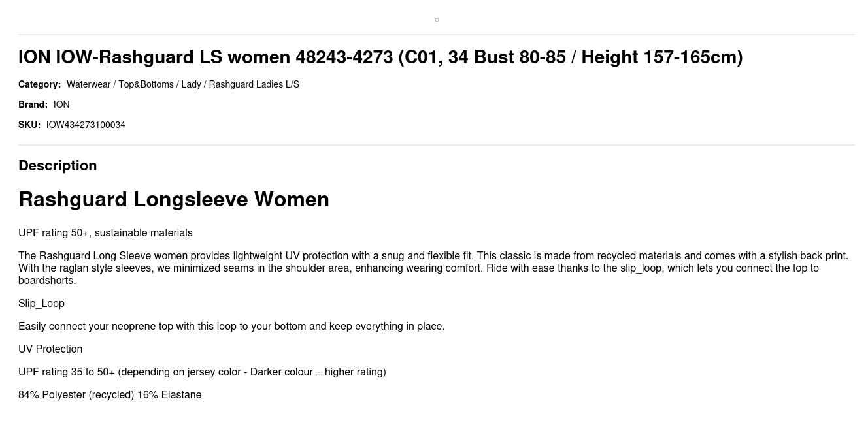
Task: Open "Rashguard Ladies L/S" in the category path
Action: (x=254, y=84)
